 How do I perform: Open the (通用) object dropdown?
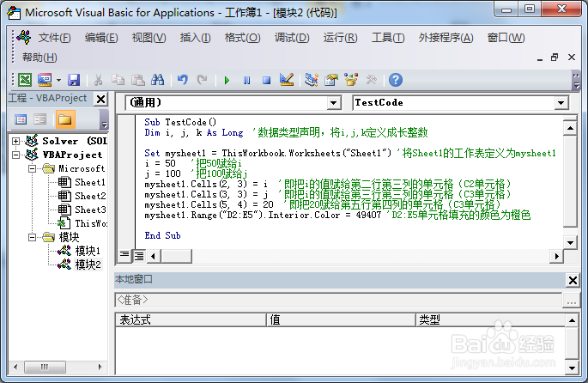pyautogui.click(x=333, y=103)
